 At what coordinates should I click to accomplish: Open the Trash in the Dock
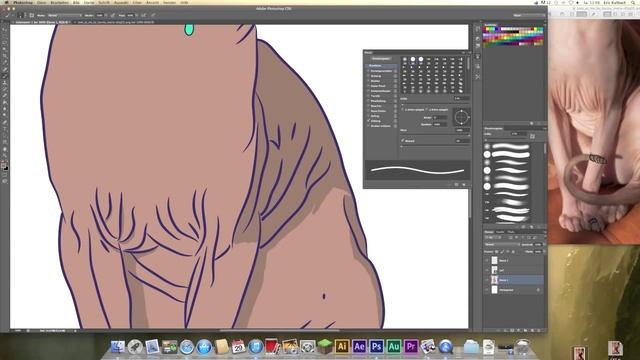tap(522, 347)
